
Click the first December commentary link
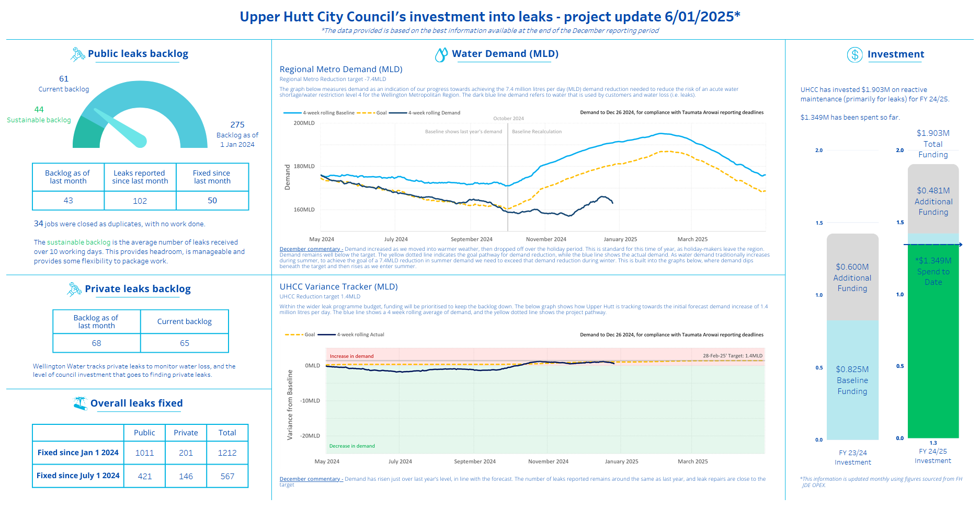click(311, 249)
